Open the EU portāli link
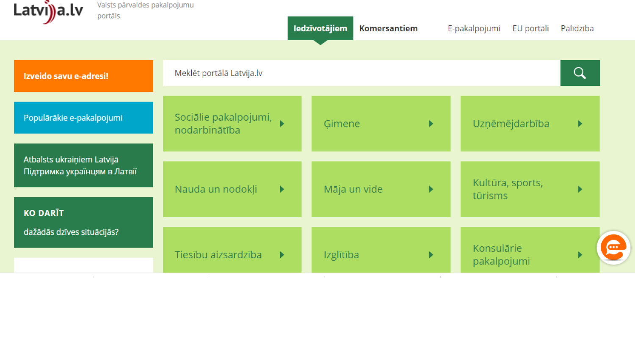This screenshot has height=364, width=635. tap(530, 28)
